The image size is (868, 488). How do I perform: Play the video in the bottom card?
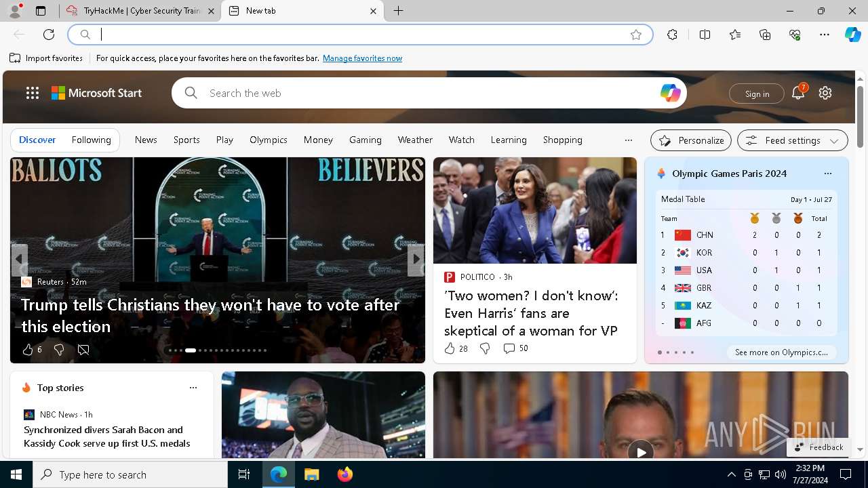[641, 451]
